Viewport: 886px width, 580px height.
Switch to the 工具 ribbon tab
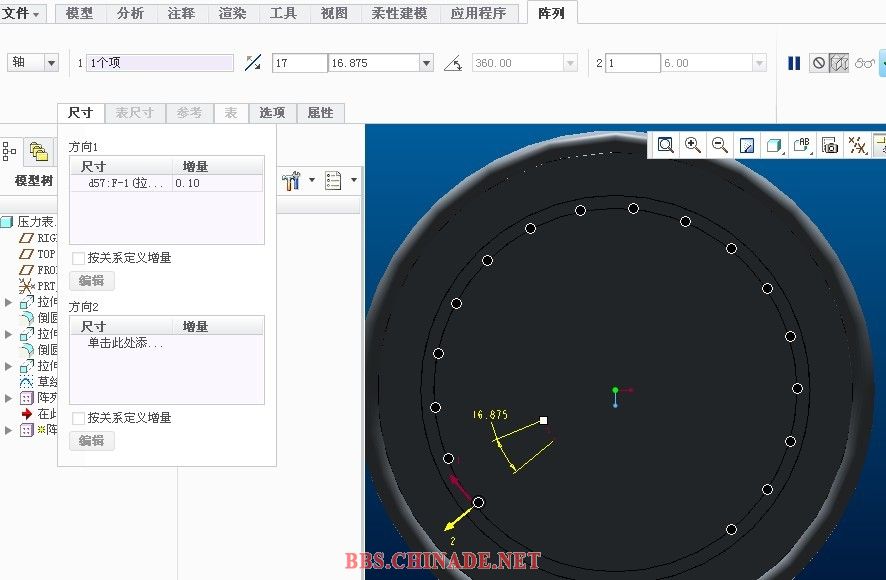283,13
